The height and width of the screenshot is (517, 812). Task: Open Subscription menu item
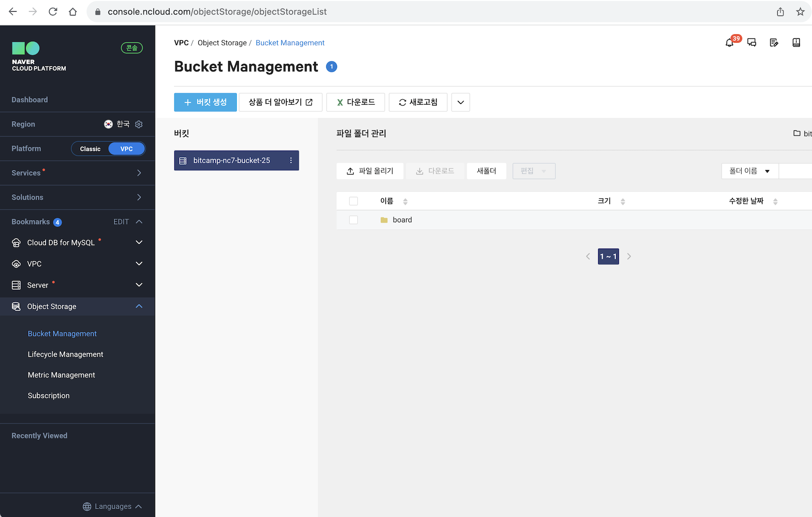click(48, 395)
